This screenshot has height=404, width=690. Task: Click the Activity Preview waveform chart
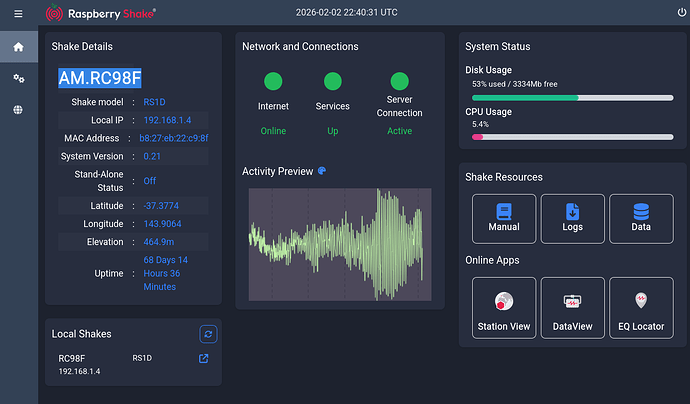[x=340, y=244]
